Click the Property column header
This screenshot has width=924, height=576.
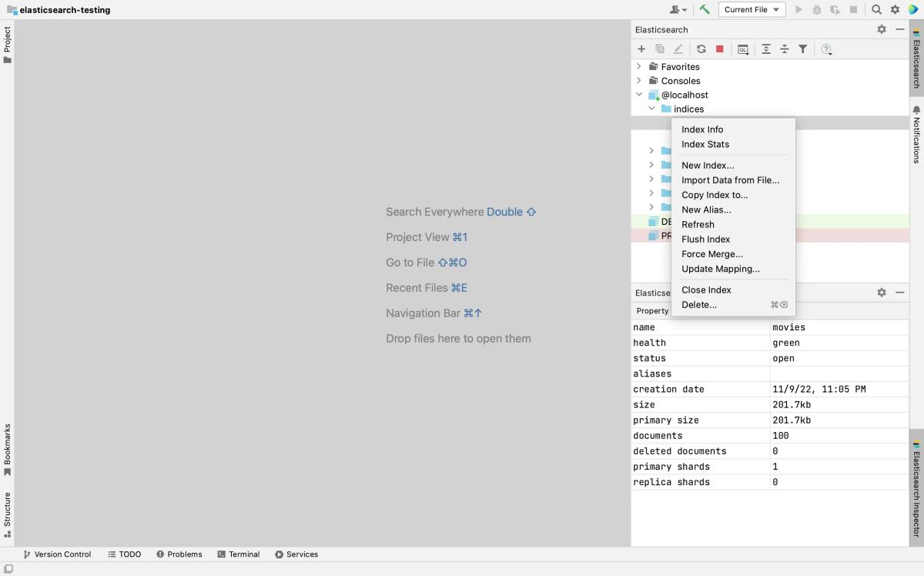(x=653, y=310)
